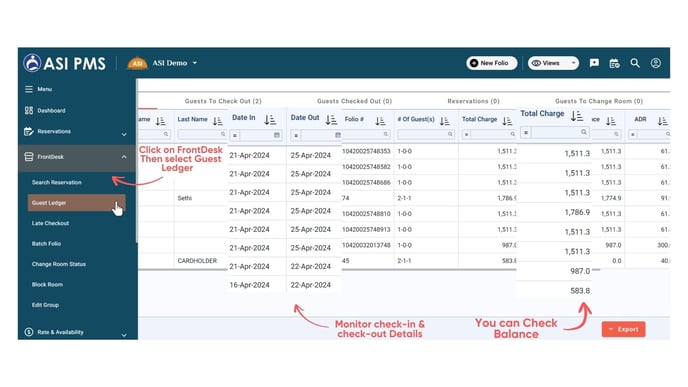Click search icon in enlarged Total Charge filter
The width and height of the screenshot is (688, 387).
click(584, 132)
